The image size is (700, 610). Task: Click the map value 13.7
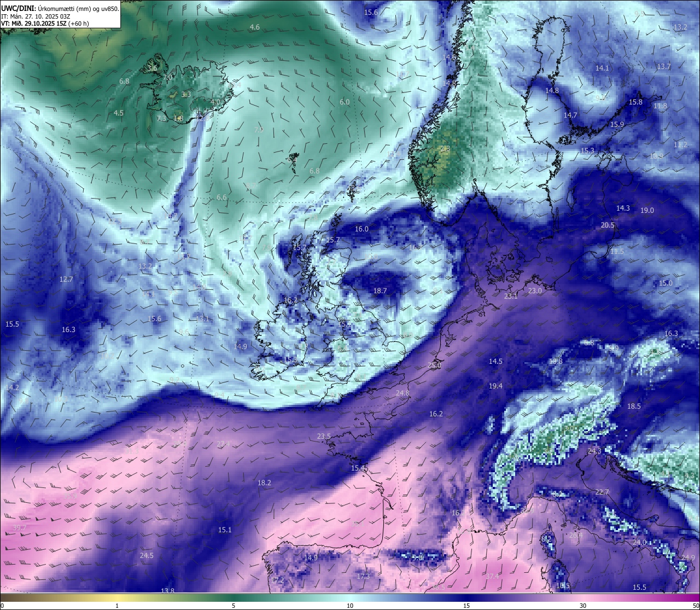(x=664, y=66)
